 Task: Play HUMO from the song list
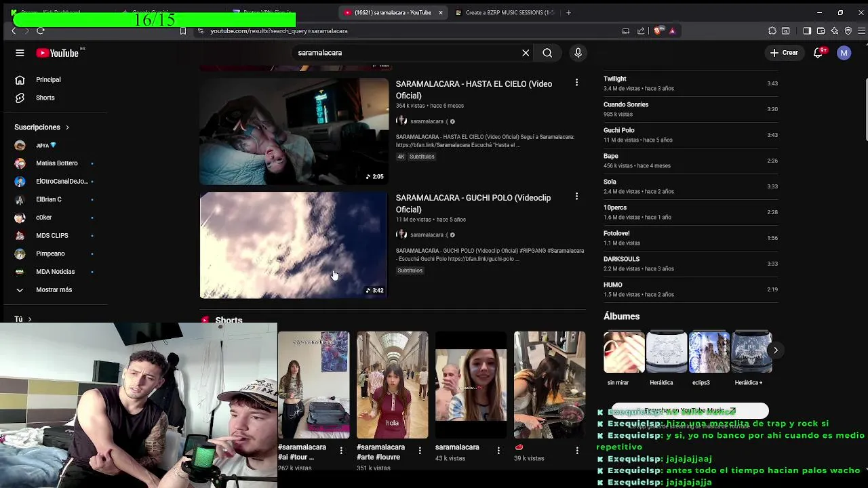pos(690,289)
